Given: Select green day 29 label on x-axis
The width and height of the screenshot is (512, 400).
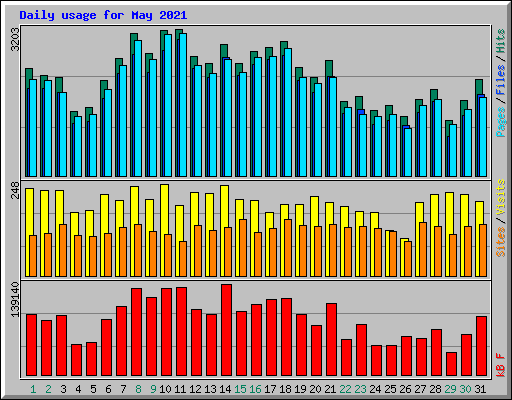Looking at the screenshot, I should (450, 389).
